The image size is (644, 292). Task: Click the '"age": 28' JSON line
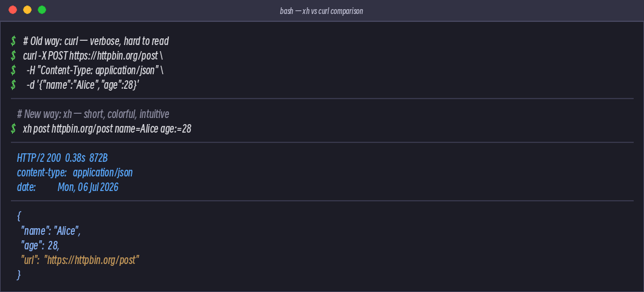point(40,246)
